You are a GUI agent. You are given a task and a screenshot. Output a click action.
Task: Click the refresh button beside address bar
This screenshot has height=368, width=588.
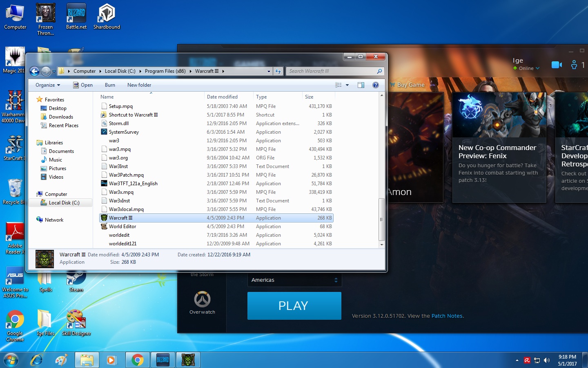(278, 71)
